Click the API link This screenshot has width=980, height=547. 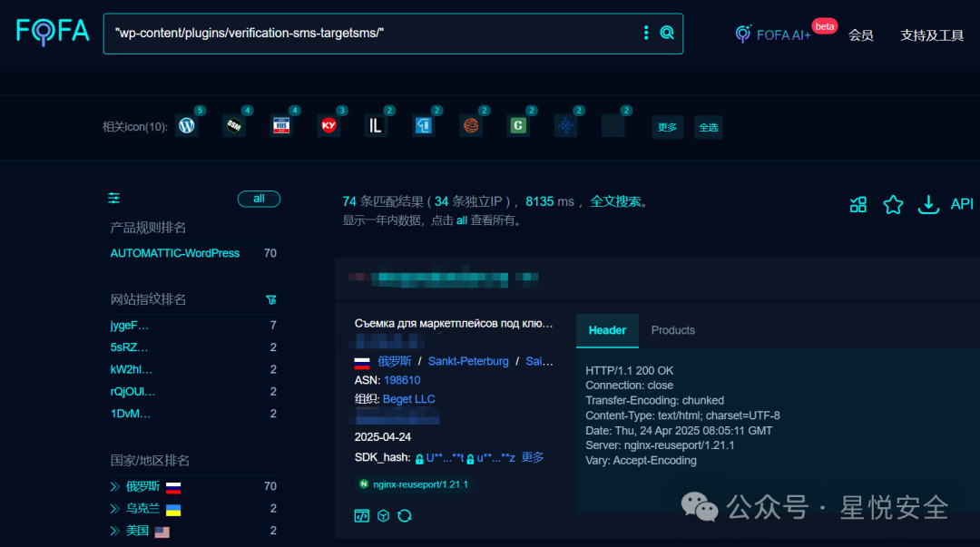point(962,204)
